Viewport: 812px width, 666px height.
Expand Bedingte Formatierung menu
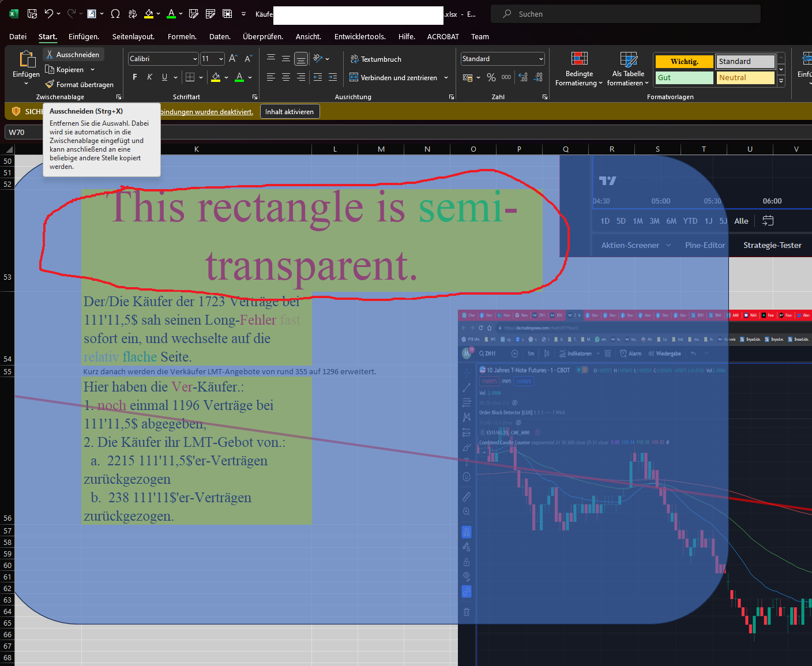coord(579,69)
